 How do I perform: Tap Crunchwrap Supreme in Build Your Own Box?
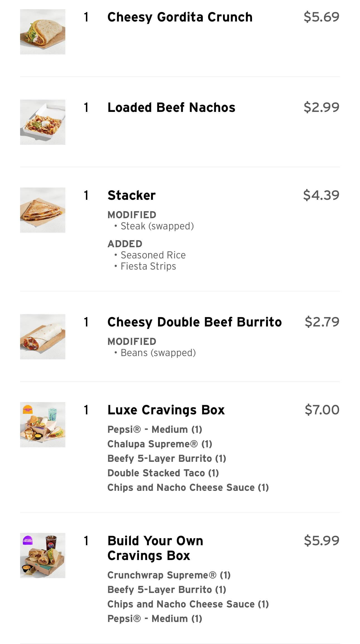[x=169, y=575]
